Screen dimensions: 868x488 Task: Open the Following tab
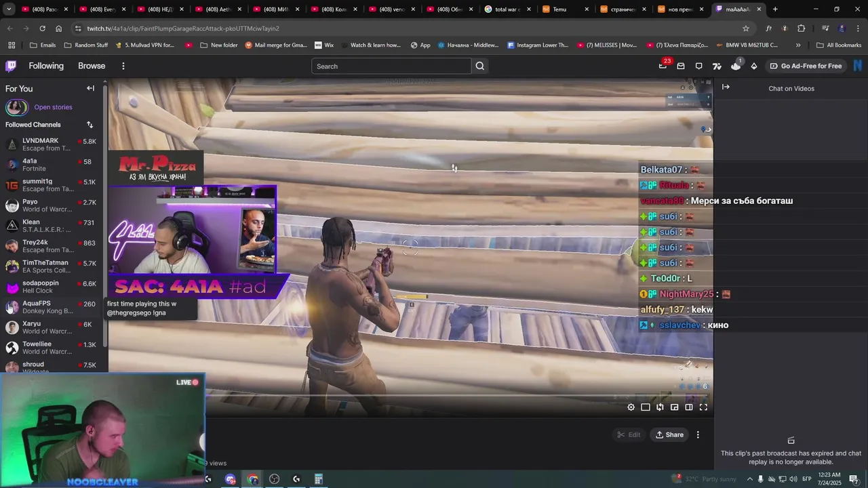click(46, 66)
